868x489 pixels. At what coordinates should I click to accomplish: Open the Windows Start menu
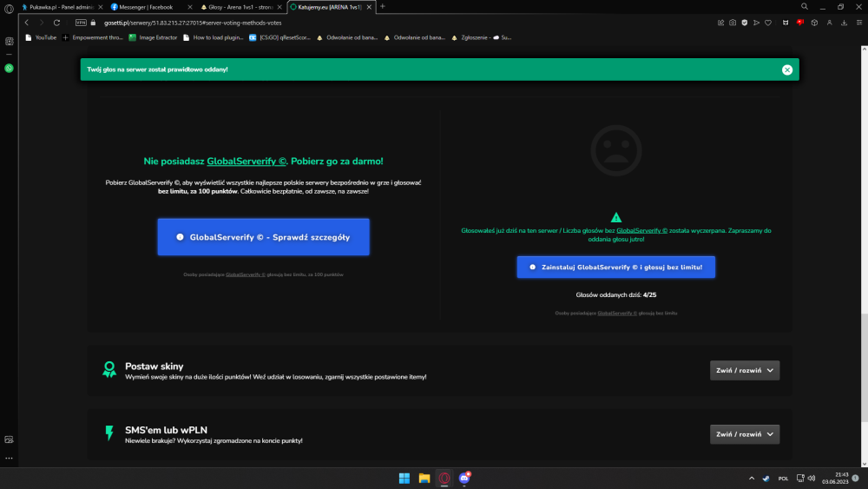(404, 478)
